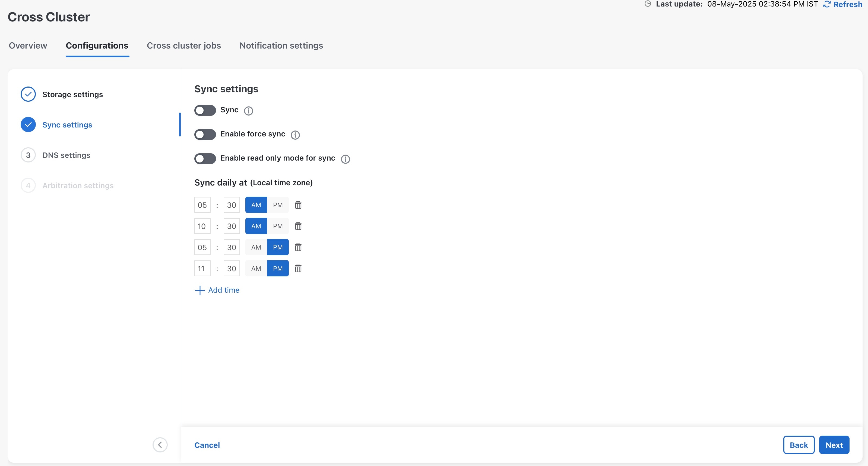The height and width of the screenshot is (466, 868).
Task: Switch to the Configurations tab
Action: [x=97, y=46]
